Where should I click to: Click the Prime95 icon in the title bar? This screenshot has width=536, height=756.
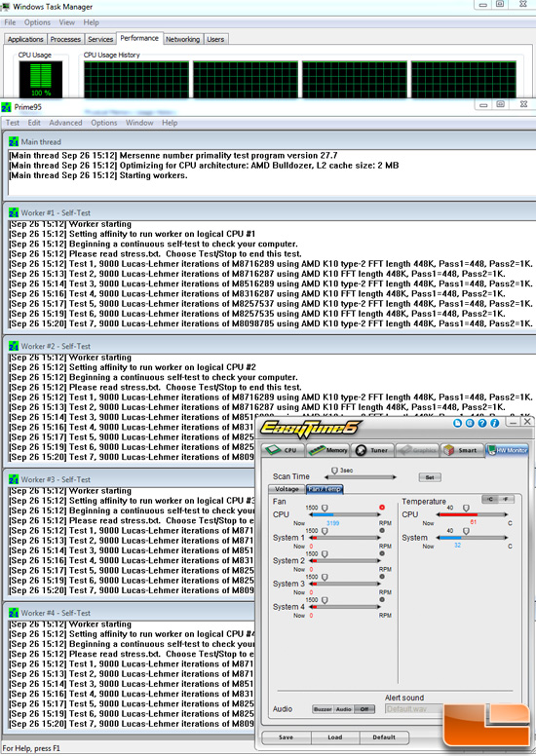pos(6,107)
